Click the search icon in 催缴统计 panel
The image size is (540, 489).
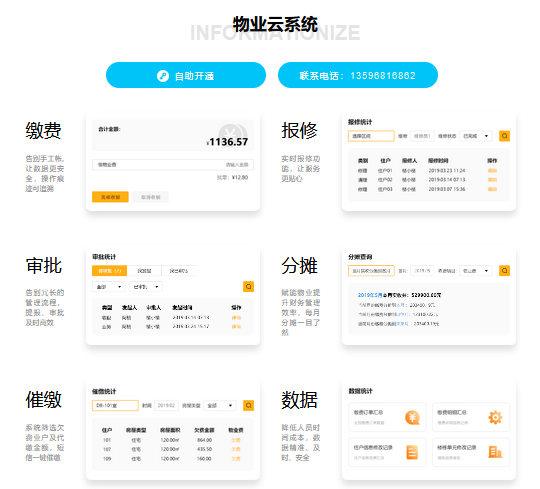[x=248, y=405]
